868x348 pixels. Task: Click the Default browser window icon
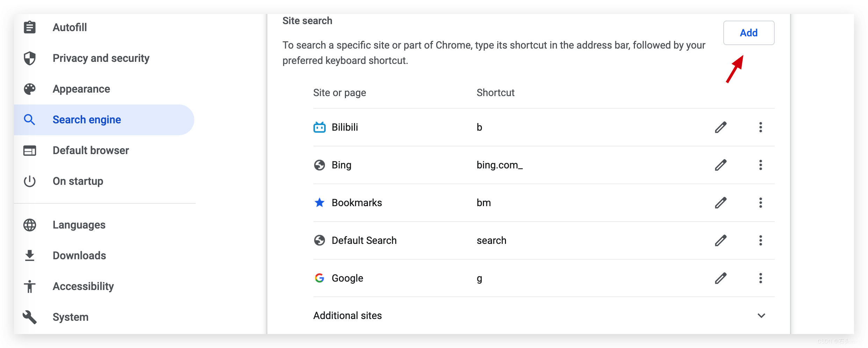pyautogui.click(x=30, y=150)
